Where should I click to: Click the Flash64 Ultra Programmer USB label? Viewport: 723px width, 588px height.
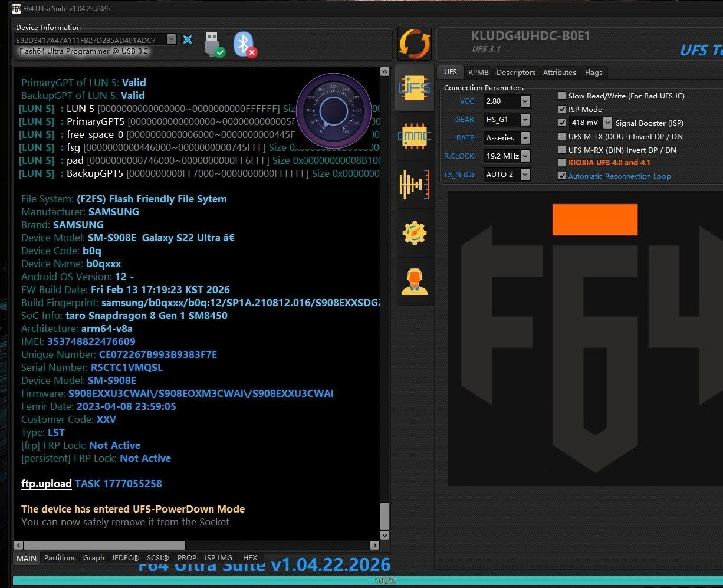(83, 51)
